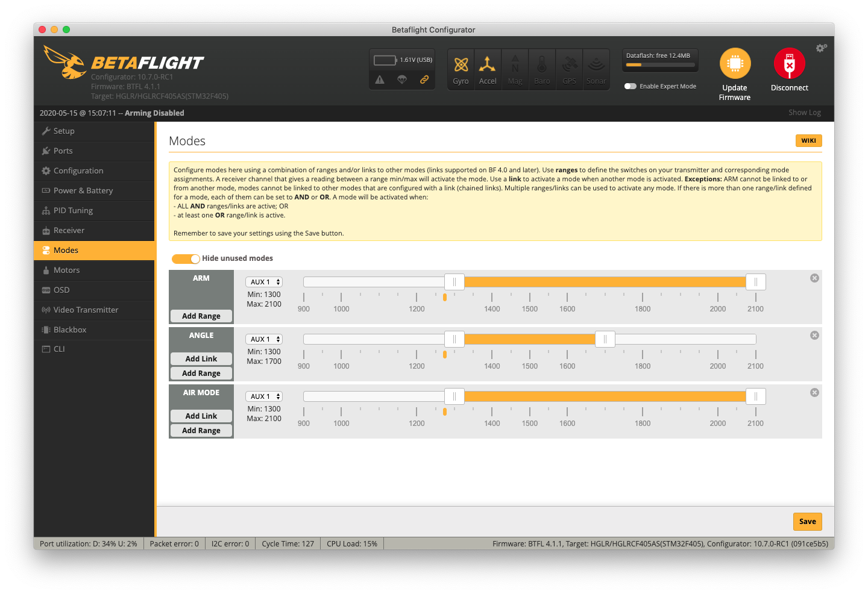Open the Ports tab

[x=94, y=151]
